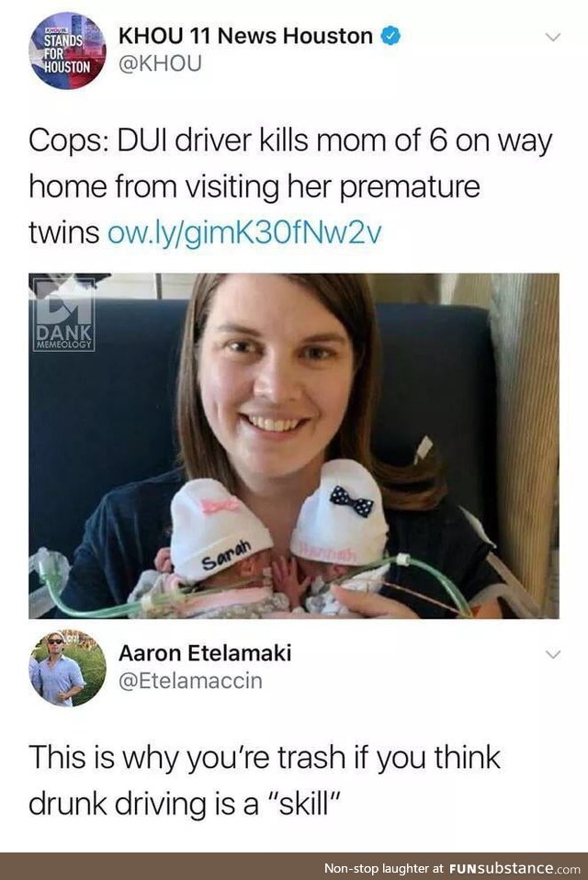Click the drunk driving reply text
This screenshot has height=880, width=588.
265,780
